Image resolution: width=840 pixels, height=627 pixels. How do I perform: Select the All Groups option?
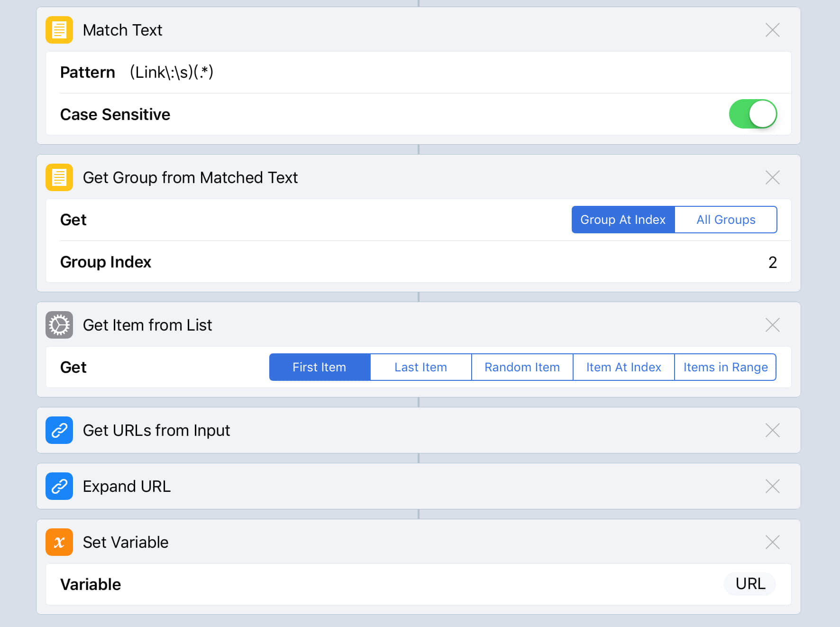click(725, 220)
